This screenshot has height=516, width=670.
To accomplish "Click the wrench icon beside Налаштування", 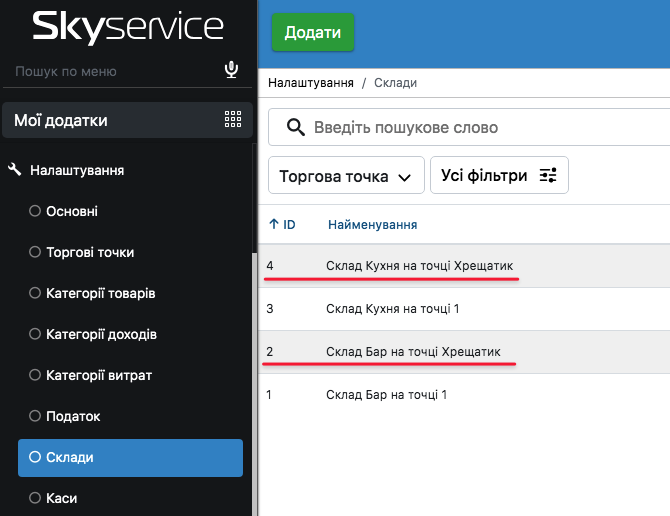I will click(x=14, y=170).
